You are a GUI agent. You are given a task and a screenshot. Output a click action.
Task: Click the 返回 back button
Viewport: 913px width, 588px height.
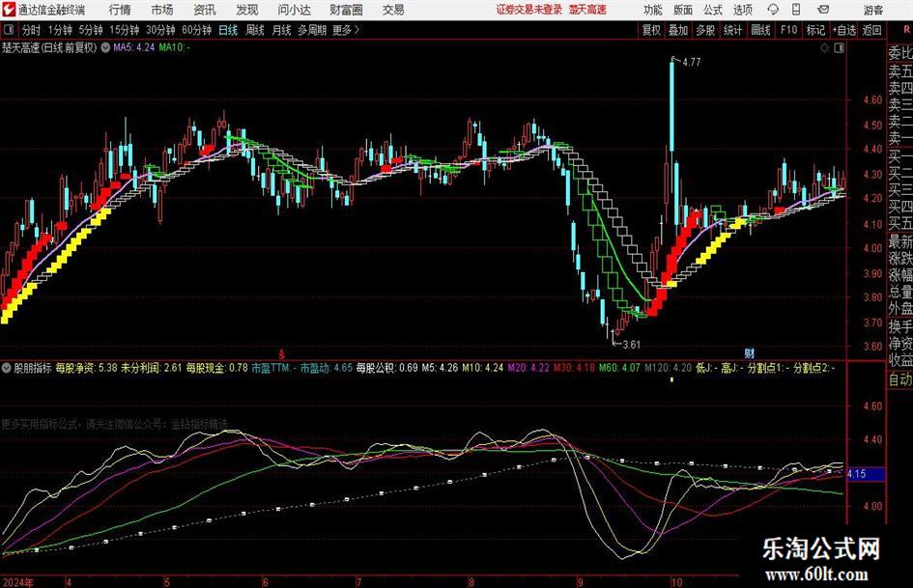871,30
